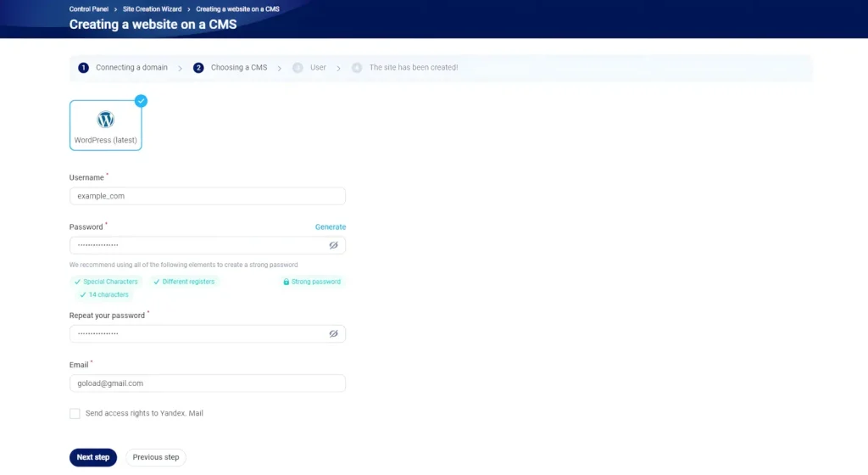Open Control Panel breadcrumb link
Image resolution: width=868 pixels, height=475 pixels.
click(x=88, y=8)
